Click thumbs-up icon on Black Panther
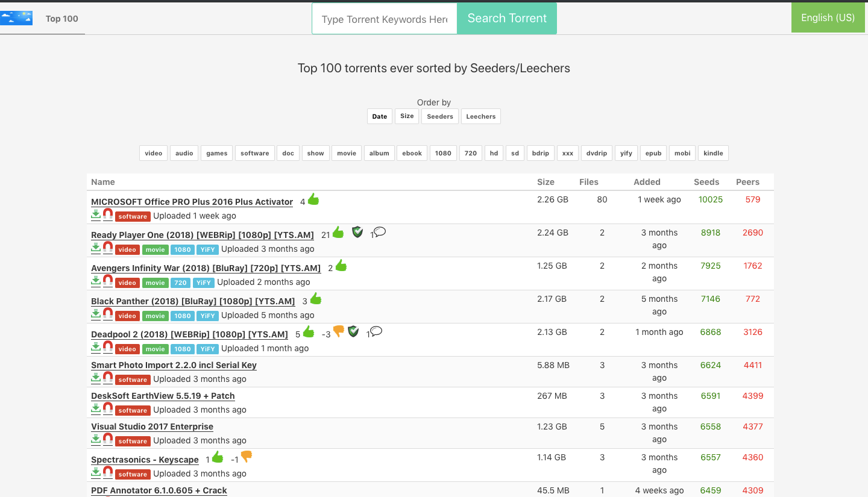Viewport: 868px width, 497px height. (316, 299)
